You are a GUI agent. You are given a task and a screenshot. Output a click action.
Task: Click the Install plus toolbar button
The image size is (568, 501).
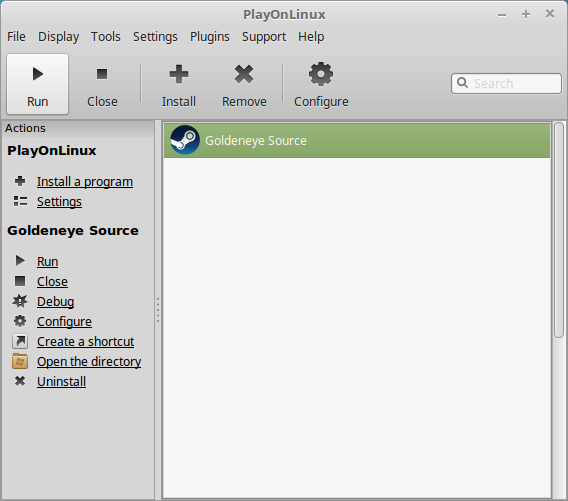179,86
